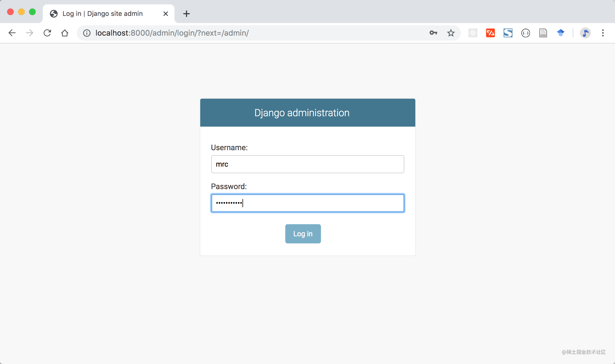The image size is (615, 364).
Task: Click the 'Password:' label
Action: coord(229,187)
